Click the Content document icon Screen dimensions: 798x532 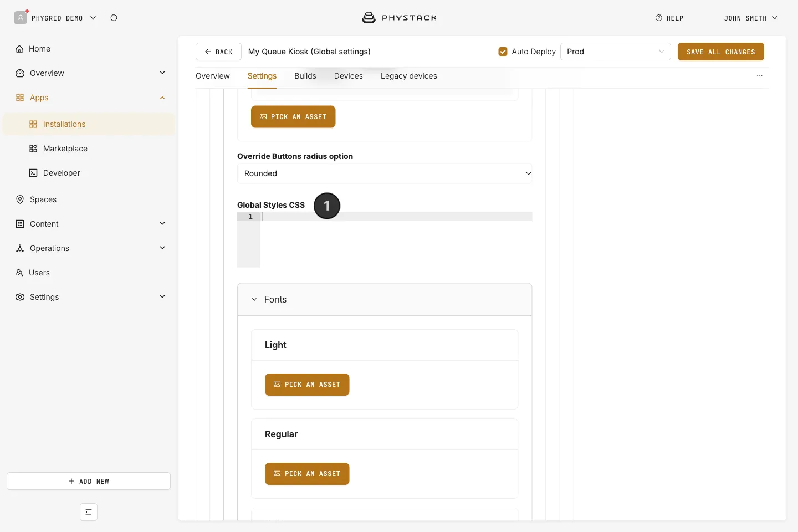click(x=20, y=224)
